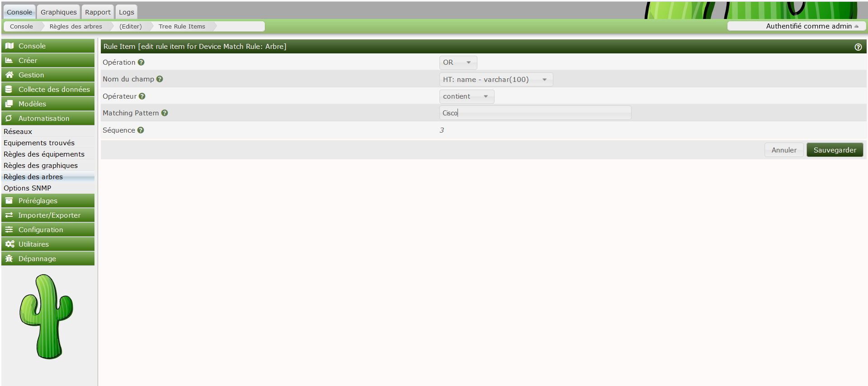Click the Matching Pattern text field
Screen dimensions: 868x386
point(535,113)
